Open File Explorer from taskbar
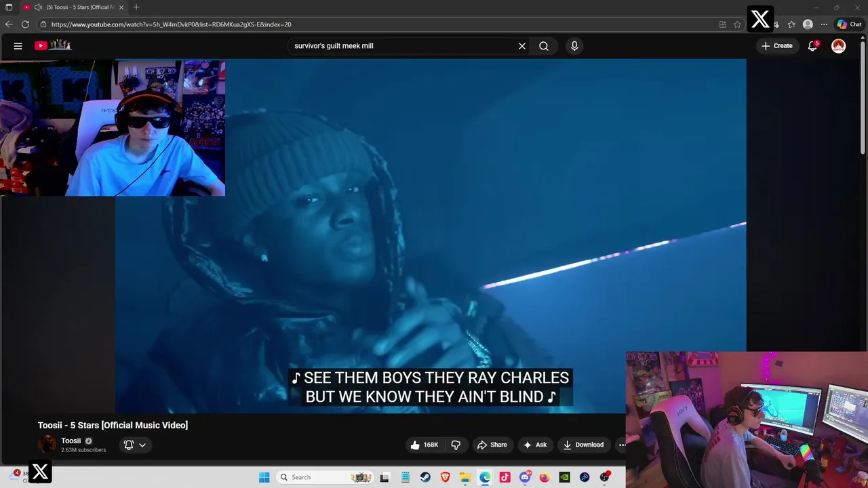The image size is (868, 488). (465, 477)
